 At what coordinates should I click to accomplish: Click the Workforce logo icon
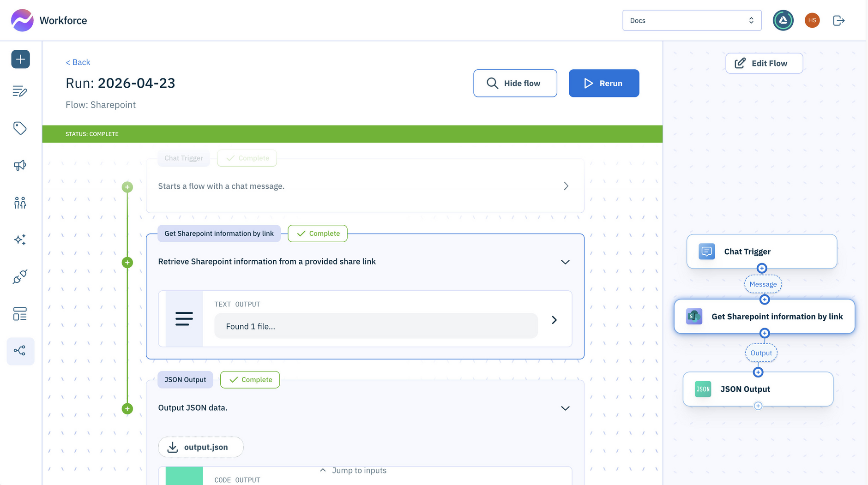tap(22, 20)
